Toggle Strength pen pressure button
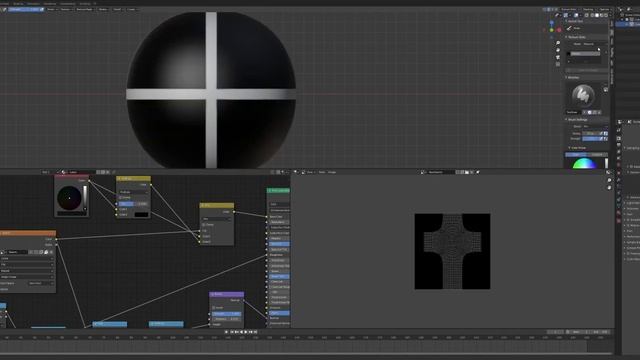 601,138
